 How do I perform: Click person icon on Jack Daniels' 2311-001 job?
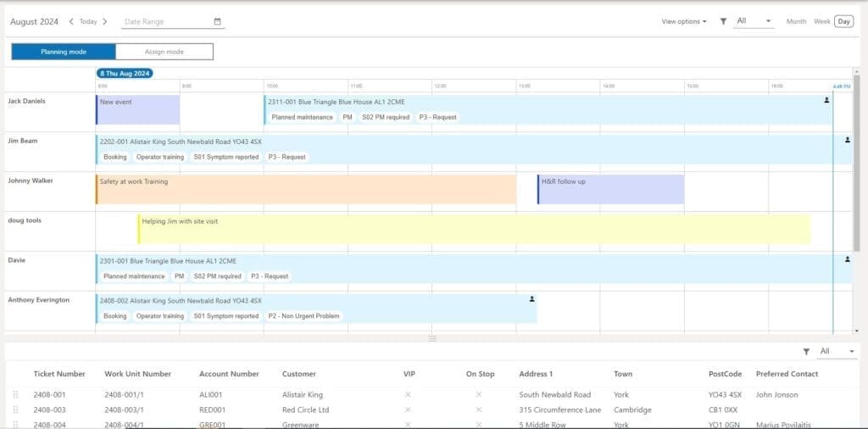click(826, 100)
